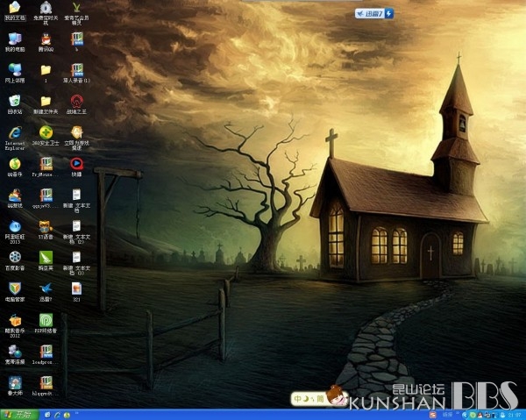This screenshot has width=526, height=420.
Task: Launch the 腾讯QQ penguin icon
Action: click(x=46, y=42)
